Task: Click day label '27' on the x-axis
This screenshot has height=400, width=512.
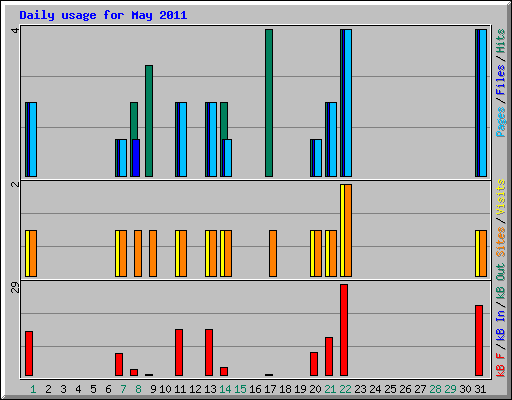Action: coord(420,389)
